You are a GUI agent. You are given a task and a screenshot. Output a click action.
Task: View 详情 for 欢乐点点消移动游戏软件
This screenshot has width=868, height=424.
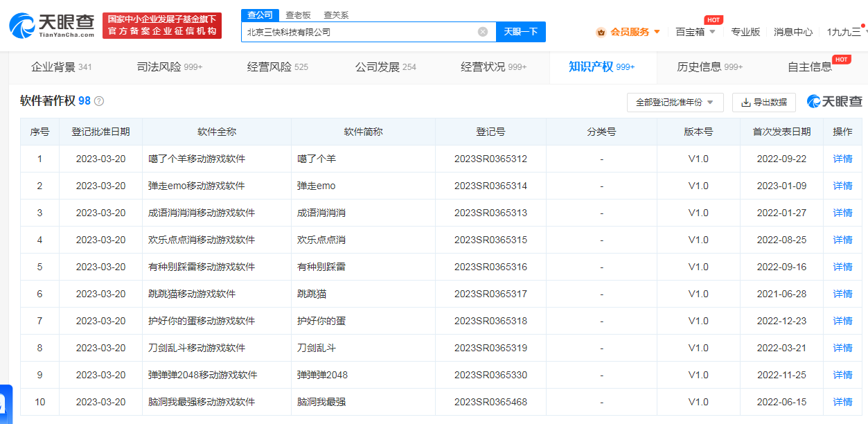point(842,240)
